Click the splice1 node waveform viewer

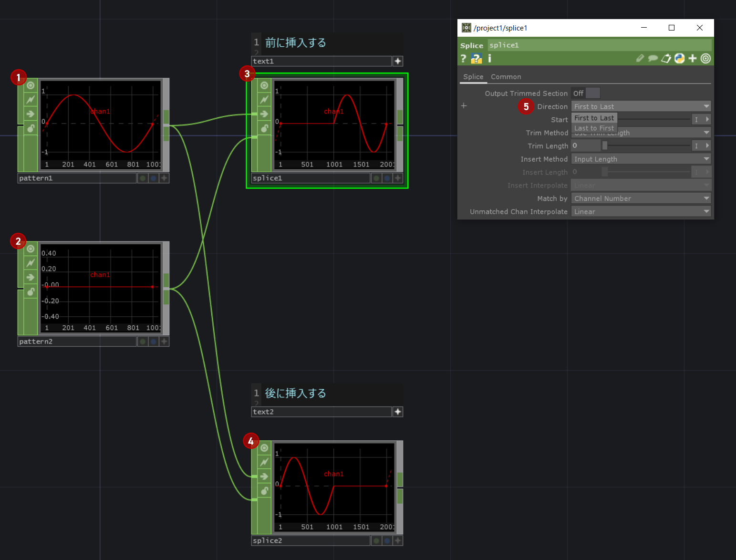(334, 124)
